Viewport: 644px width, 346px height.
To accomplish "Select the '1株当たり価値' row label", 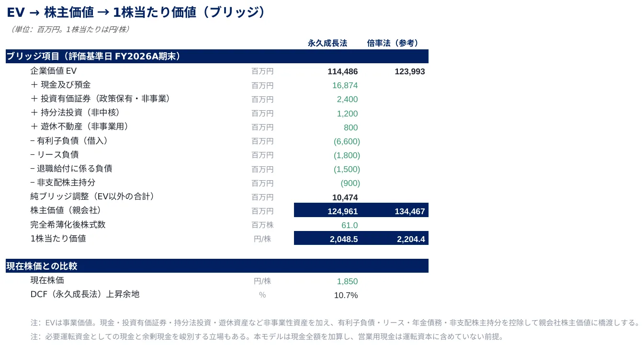I will (x=58, y=238).
